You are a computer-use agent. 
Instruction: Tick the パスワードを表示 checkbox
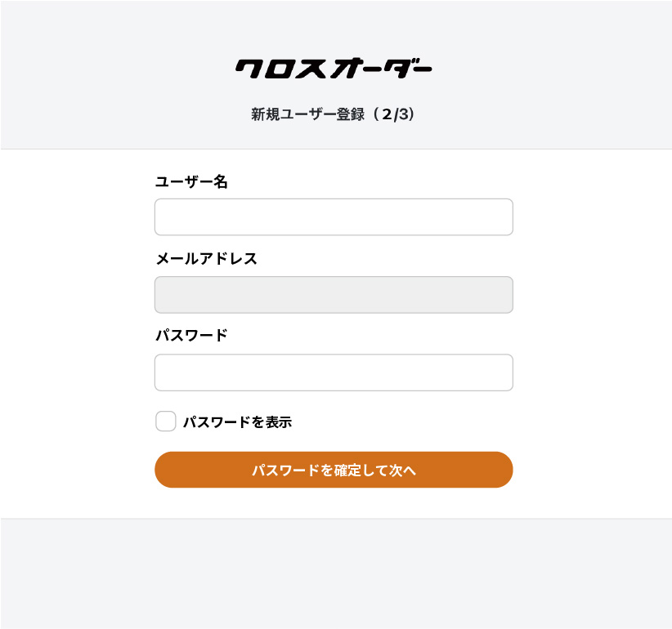(166, 422)
